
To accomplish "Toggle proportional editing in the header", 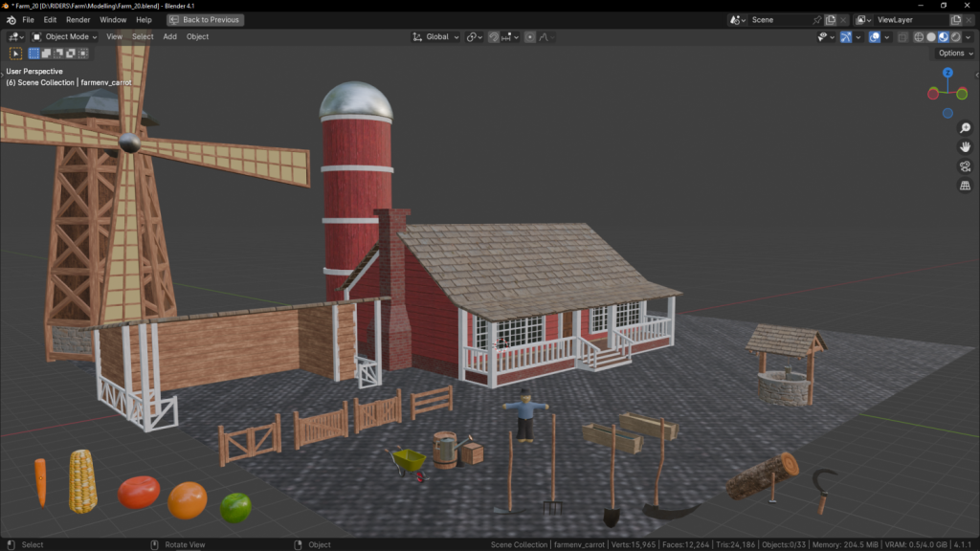I will [x=530, y=37].
